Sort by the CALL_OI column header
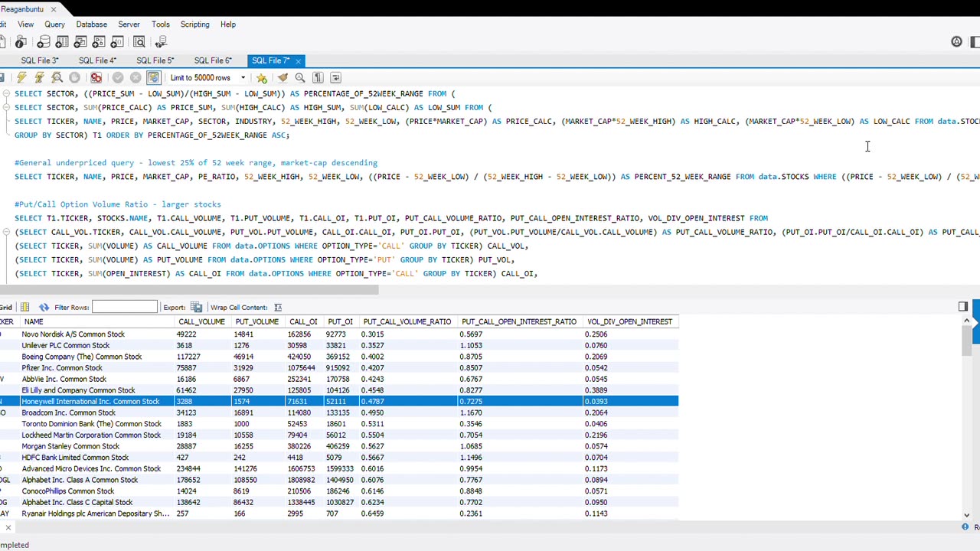980x551 pixels. click(x=303, y=322)
